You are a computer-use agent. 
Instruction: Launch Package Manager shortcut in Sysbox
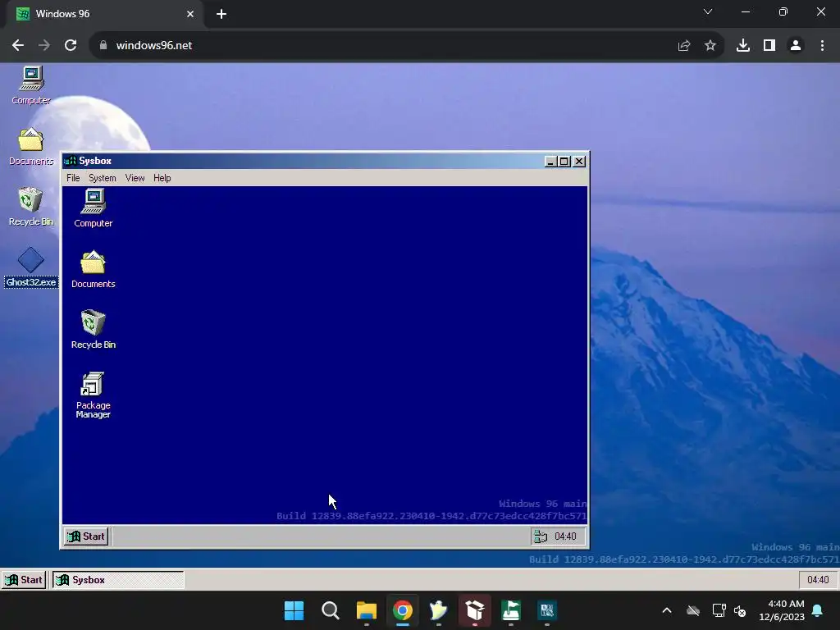(x=94, y=395)
